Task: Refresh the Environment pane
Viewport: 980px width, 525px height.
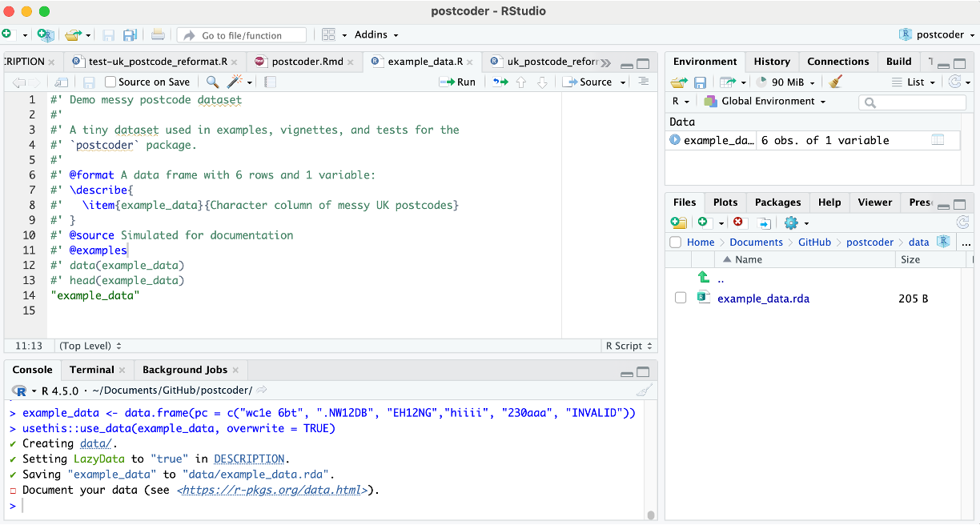Action: (x=954, y=82)
